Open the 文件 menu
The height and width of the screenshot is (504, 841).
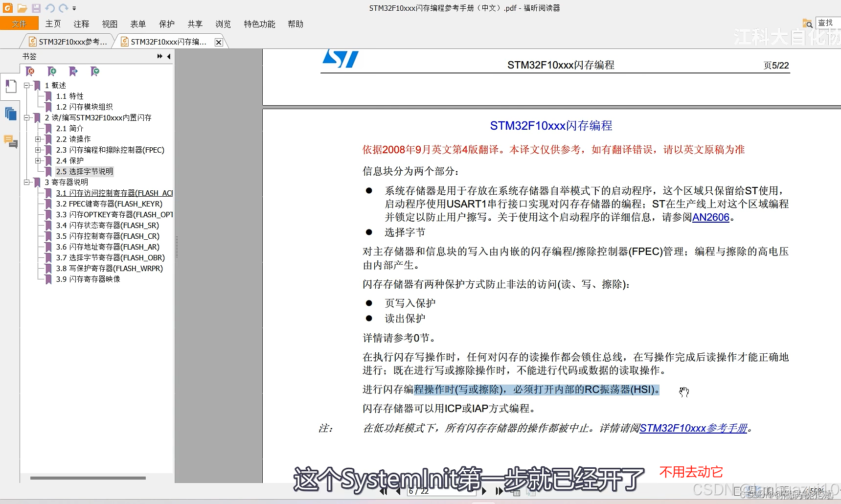(19, 23)
